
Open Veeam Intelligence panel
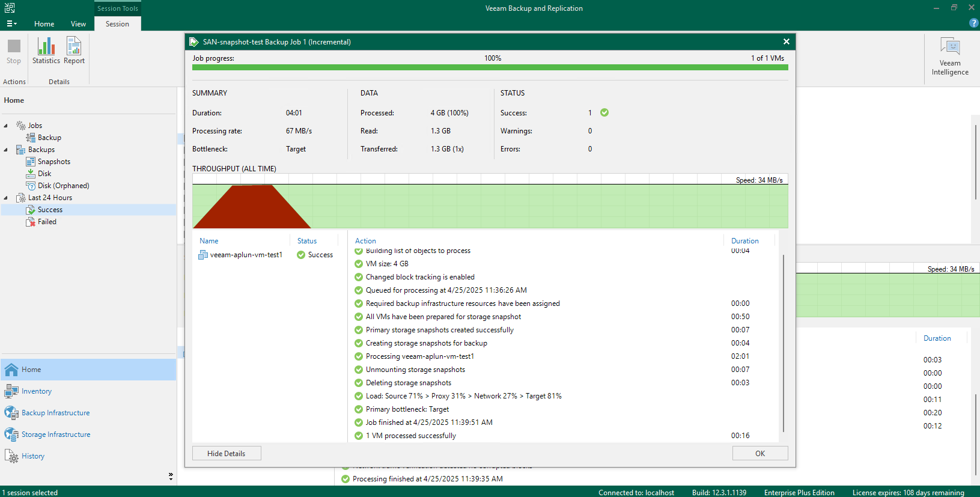pos(950,56)
